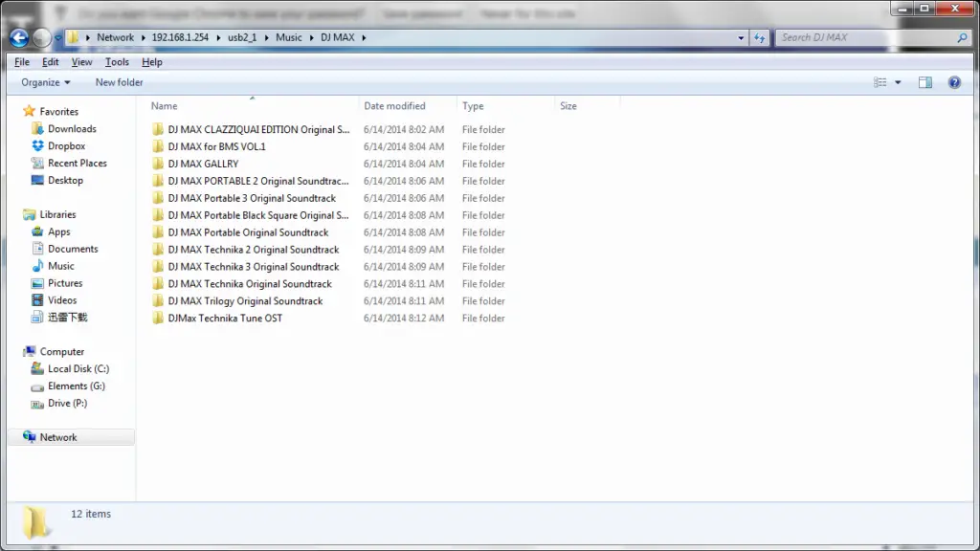Viewport: 980px width, 551px height.
Task: Click Network in the address breadcrumb
Action: coord(115,37)
